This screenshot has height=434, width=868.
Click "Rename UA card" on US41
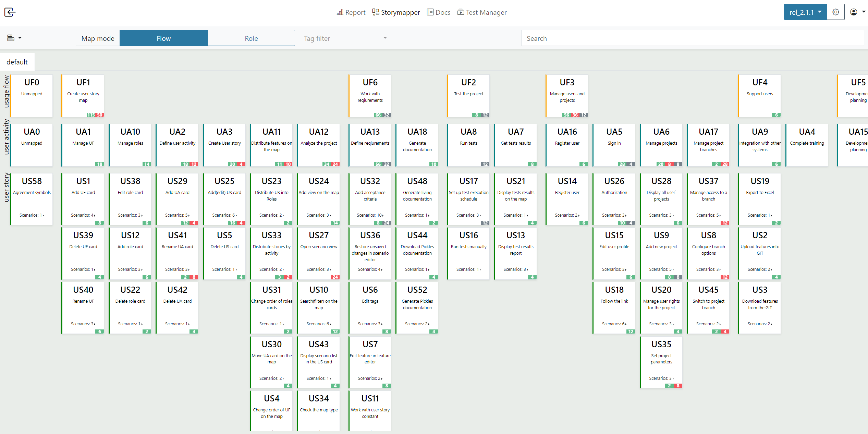pos(177,247)
